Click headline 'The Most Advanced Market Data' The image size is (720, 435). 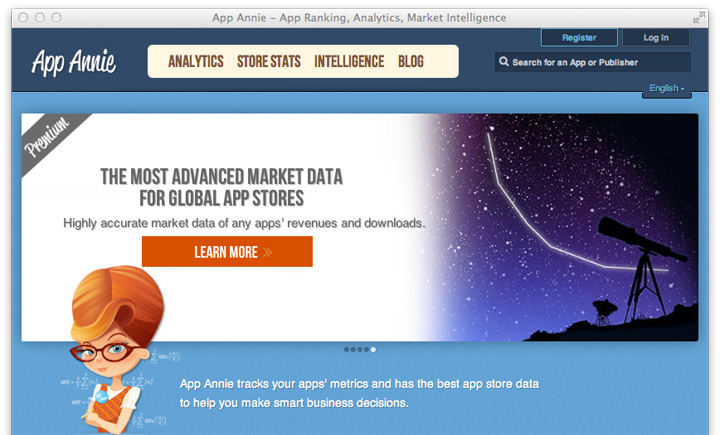221,177
